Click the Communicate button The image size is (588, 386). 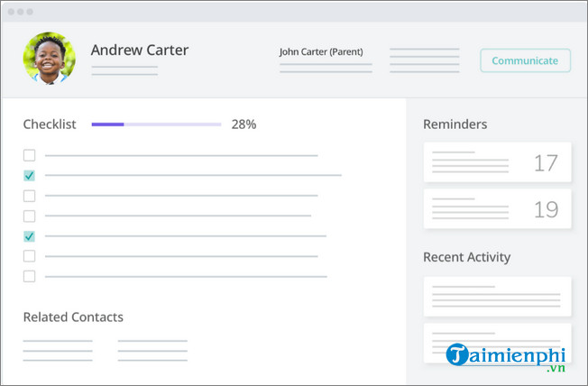click(525, 60)
